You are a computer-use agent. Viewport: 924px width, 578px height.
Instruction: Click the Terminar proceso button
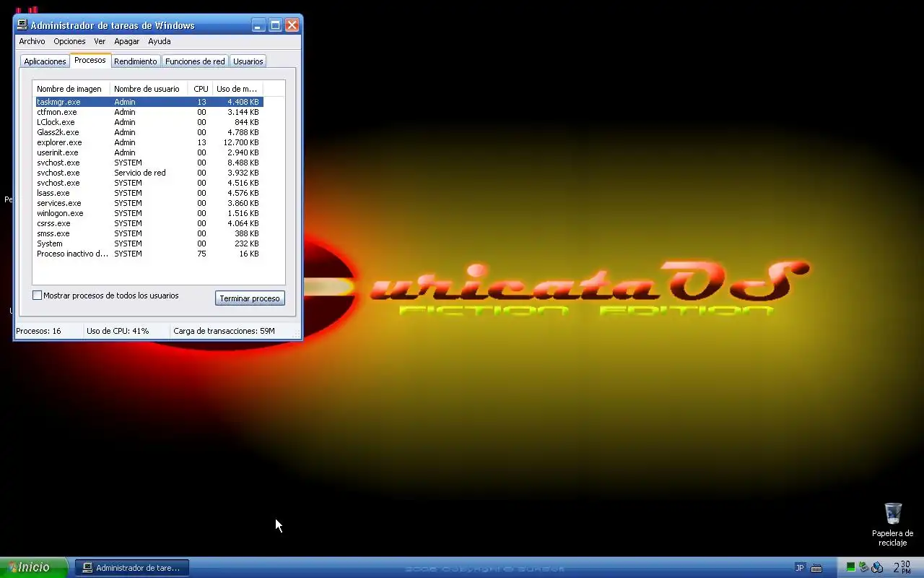(x=250, y=298)
